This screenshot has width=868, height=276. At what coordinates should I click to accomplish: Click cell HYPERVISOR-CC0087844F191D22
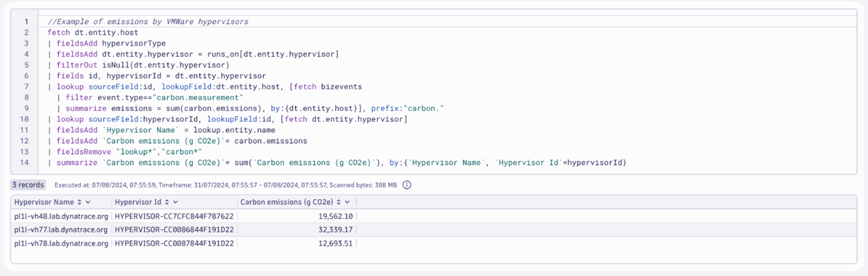[x=174, y=243]
